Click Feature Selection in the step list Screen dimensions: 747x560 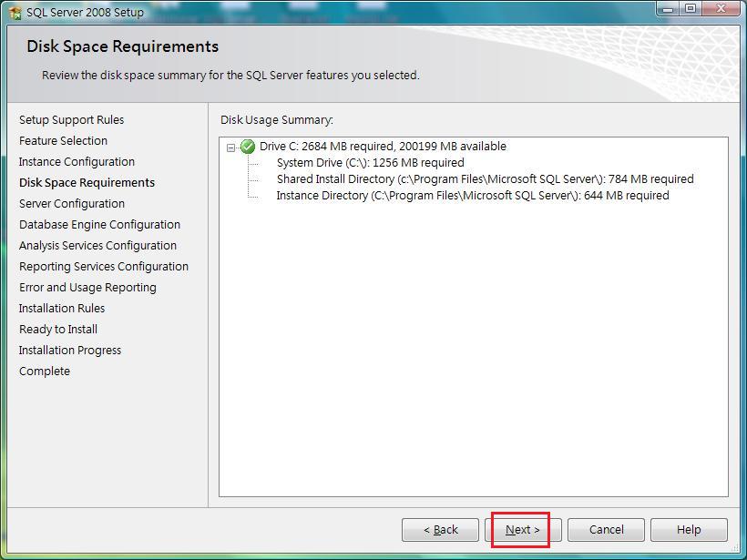[x=64, y=141]
